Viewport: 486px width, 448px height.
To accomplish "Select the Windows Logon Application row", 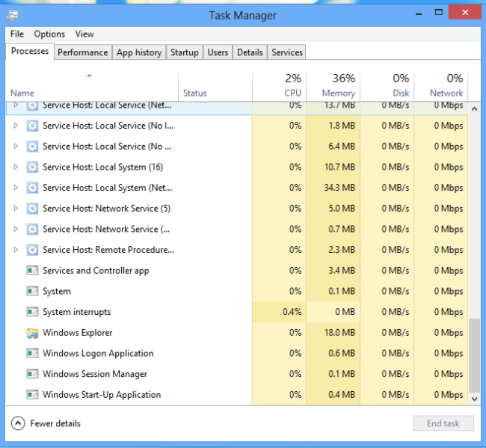I will 237,354.
